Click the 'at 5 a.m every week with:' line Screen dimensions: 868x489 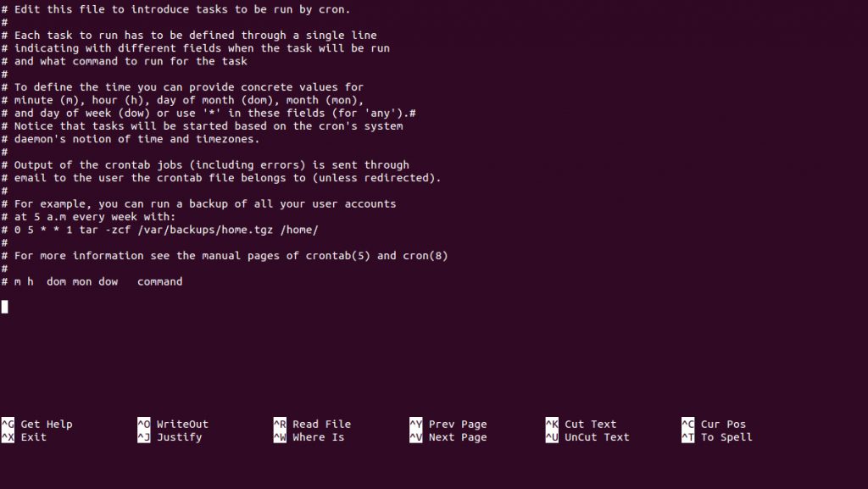point(94,217)
